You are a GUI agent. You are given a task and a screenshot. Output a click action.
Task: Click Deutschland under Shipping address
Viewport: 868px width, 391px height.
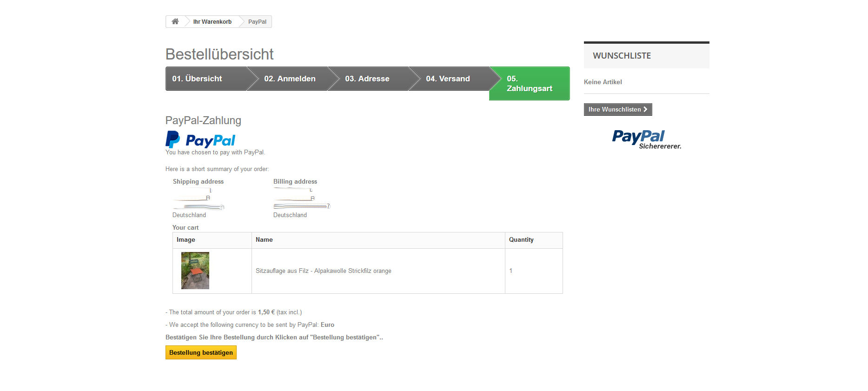click(189, 215)
